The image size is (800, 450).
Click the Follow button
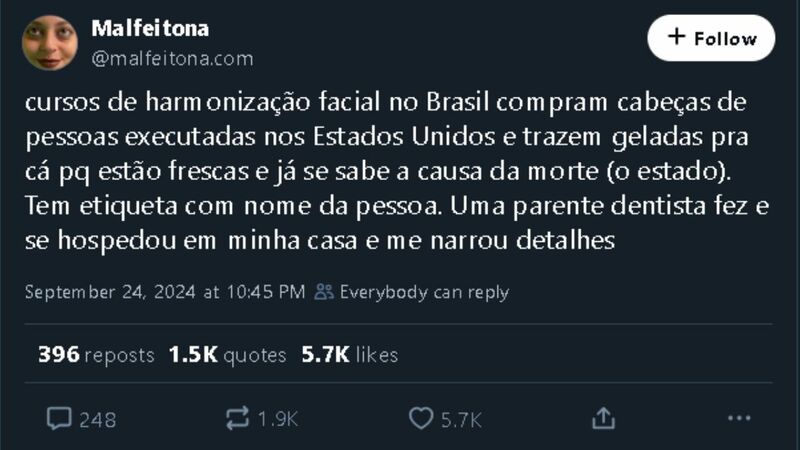pos(711,38)
